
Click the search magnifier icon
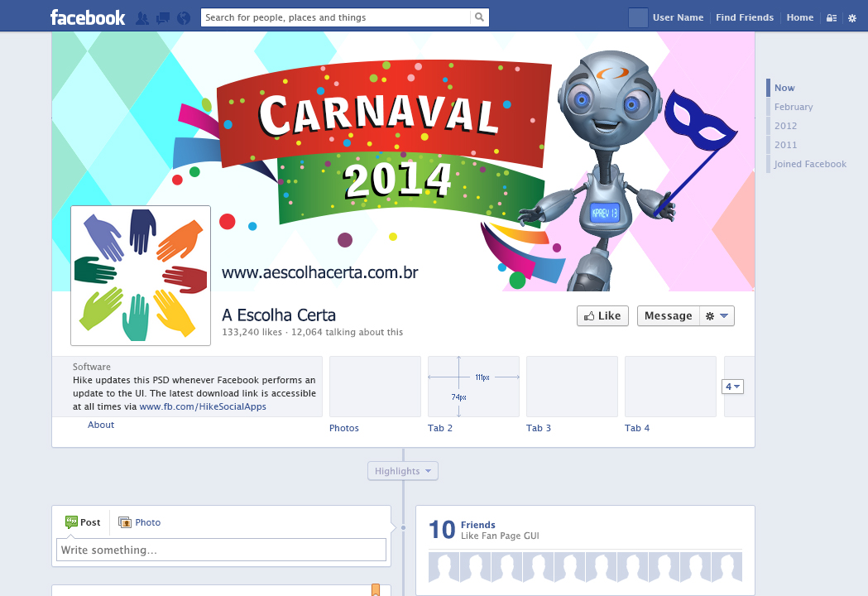coord(479,17)
